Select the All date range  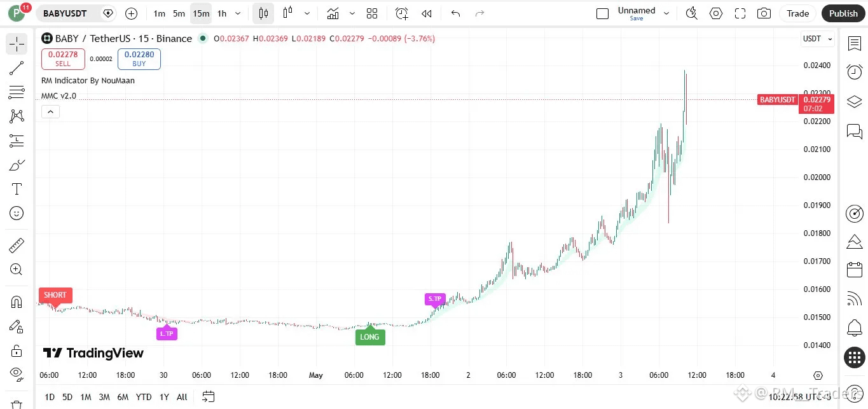(182, 397)
